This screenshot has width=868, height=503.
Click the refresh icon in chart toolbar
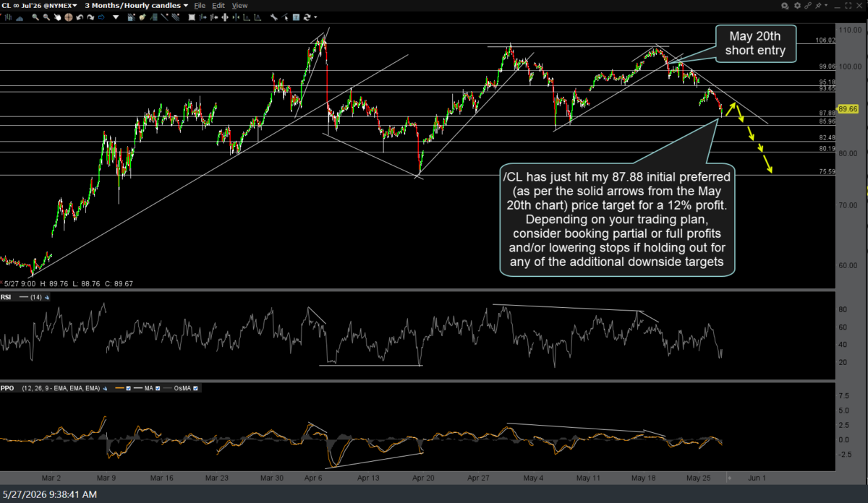(x=307, y=17)
